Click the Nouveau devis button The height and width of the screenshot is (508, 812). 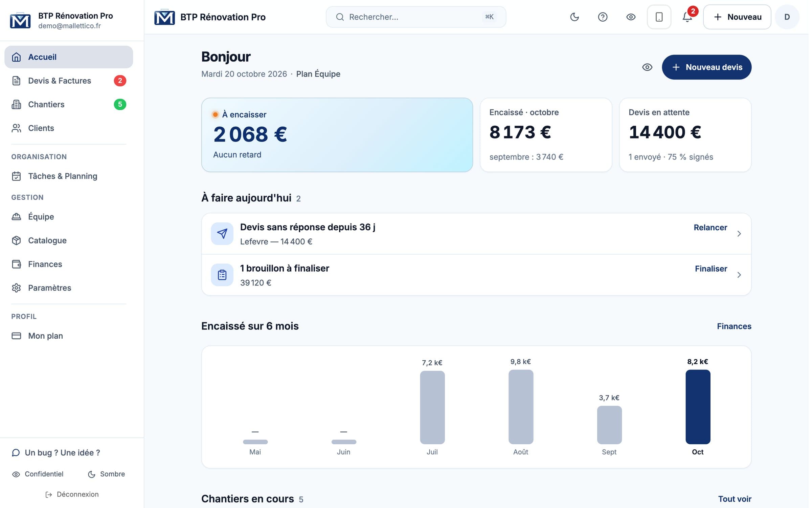click(x=706, y=67)
